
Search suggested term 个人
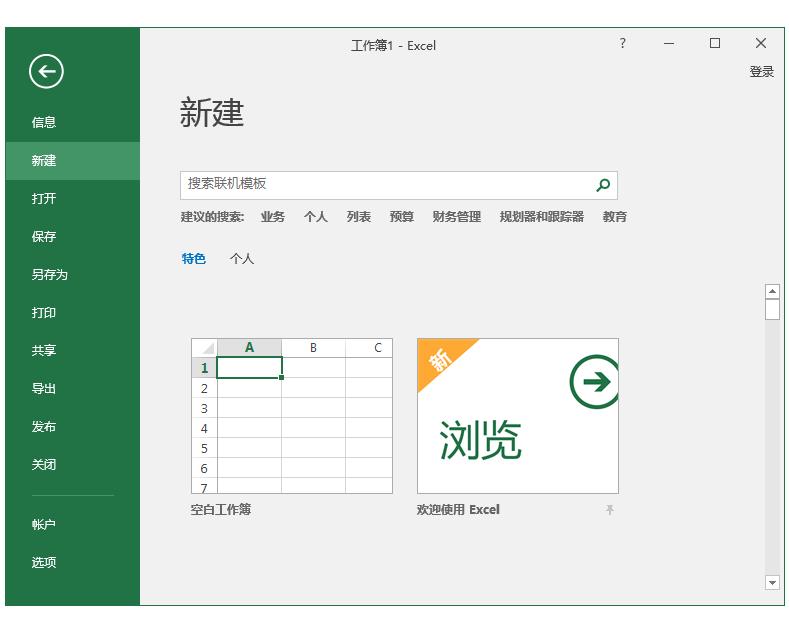pos(315,217)
